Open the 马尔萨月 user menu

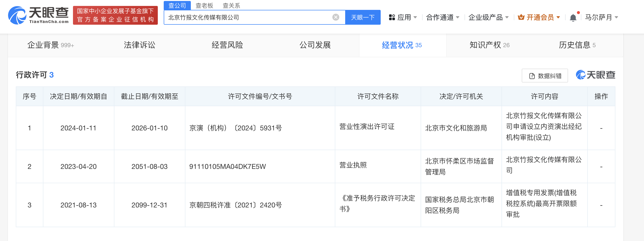(x=601, y=17)
